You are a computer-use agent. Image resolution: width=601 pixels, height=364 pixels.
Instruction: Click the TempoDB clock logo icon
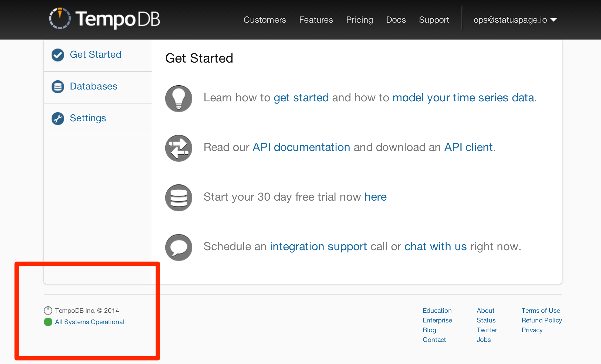[60, 19]
